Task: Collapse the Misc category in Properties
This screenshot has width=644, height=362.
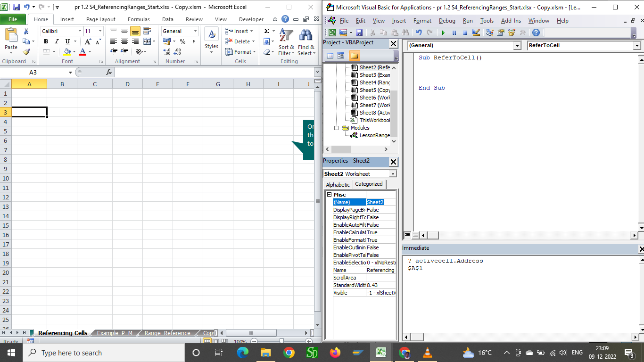Action: [329, 195]
